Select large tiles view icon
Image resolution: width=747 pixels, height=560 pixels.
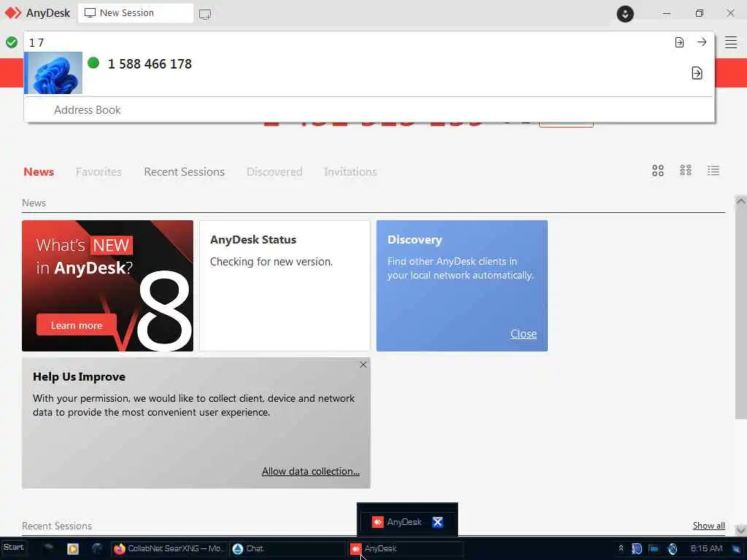658,171
